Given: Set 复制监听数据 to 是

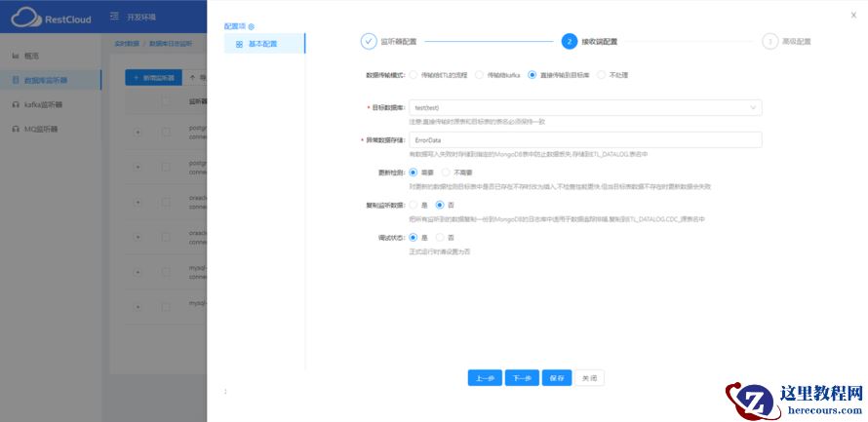Looking at the screenshot, I should 413,205.
